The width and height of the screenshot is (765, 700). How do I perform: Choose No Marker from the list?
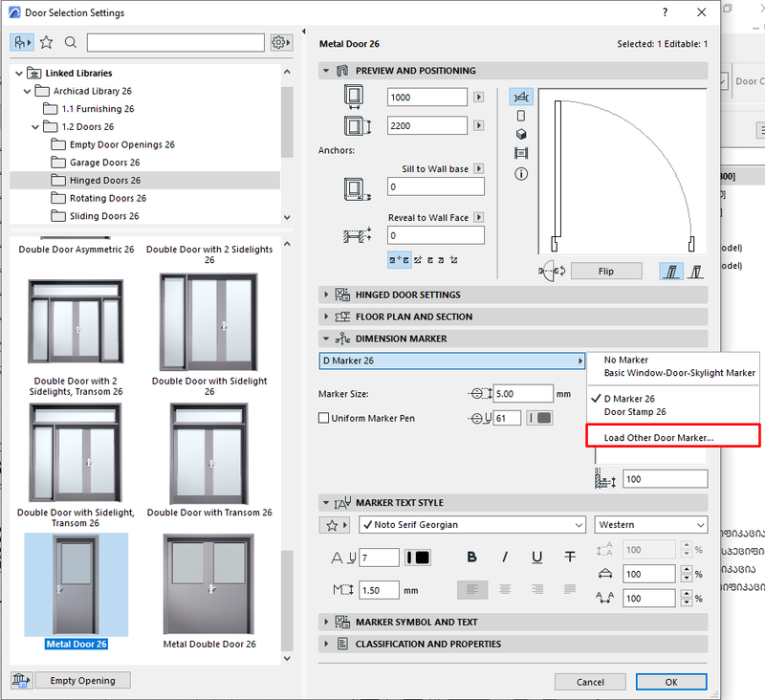coord(626,360)
